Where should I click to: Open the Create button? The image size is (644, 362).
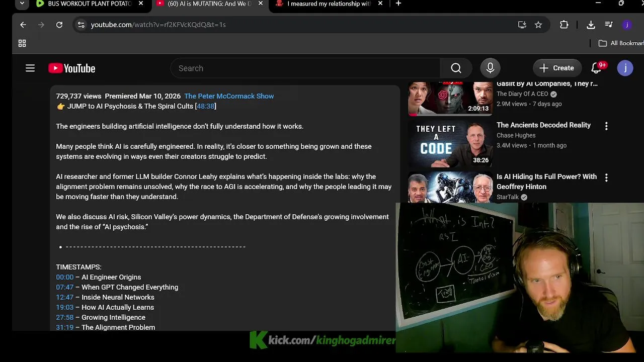click(556, 68)
